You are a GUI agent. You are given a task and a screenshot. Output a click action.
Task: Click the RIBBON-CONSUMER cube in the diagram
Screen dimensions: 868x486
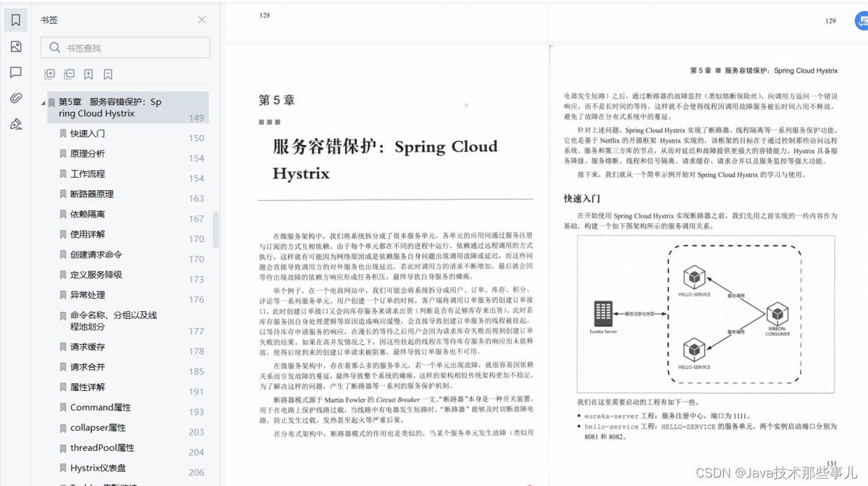click(777, 314)
